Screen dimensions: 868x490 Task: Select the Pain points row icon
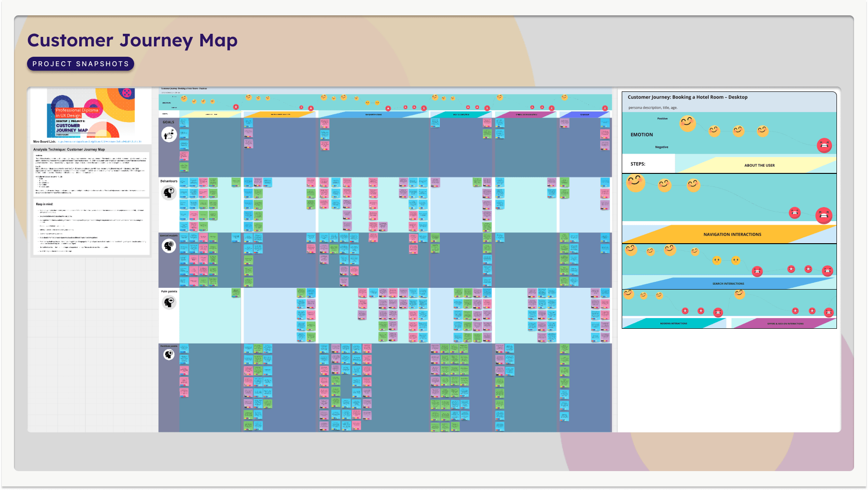pyautogui.click(x=169, y=303)
